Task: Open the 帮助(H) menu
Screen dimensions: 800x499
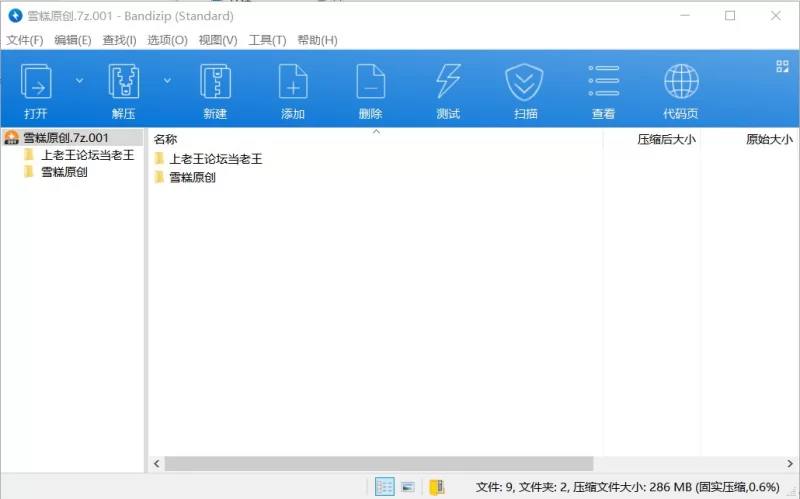Action: pyautogui.click(x=317, y=40)
